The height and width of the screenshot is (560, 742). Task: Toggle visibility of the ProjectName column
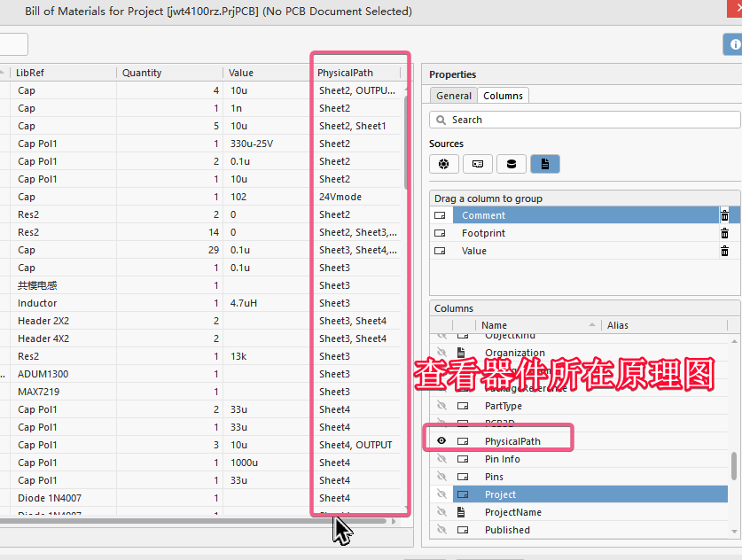(441, 512)
